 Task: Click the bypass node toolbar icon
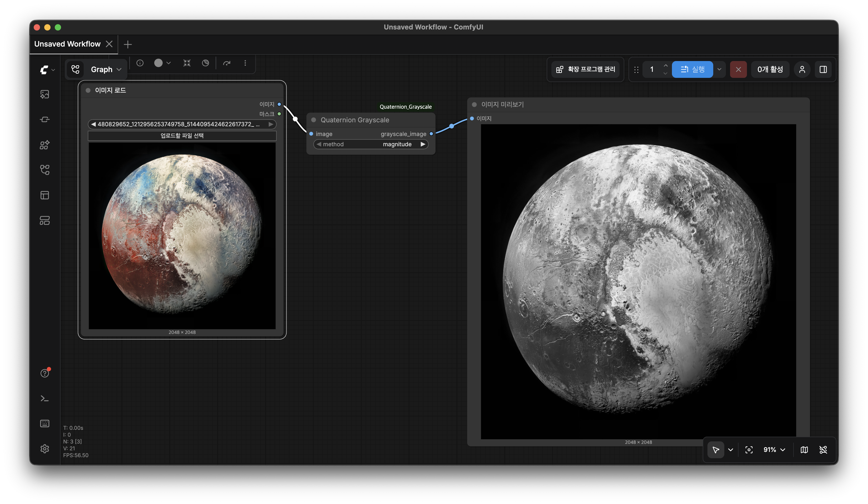206,63
